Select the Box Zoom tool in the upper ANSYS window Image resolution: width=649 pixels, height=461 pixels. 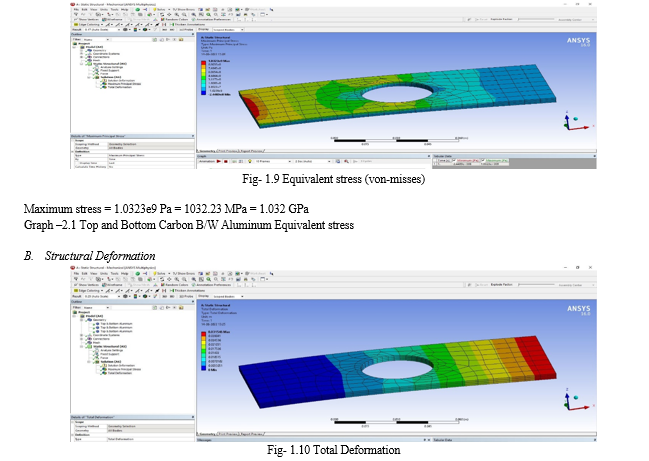[x=184, y=14]
